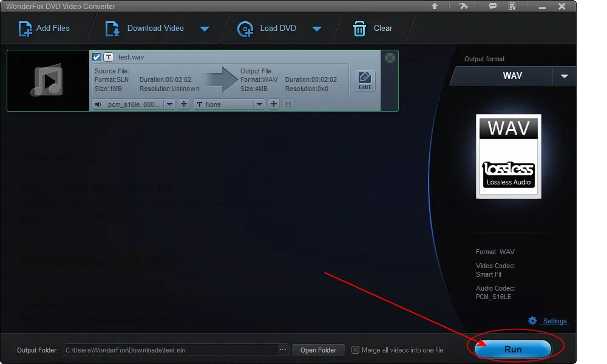This screenshot has height=364, width=607.
Task: Add an audio track with plus button
Action: click(184, 104)
